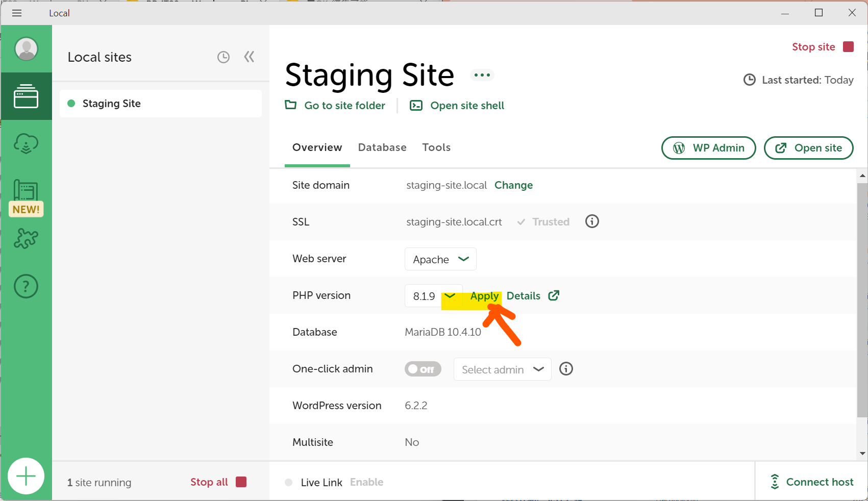Click the staging-site.local.crt text
The image size is (868, 501).
click(454, 222)
